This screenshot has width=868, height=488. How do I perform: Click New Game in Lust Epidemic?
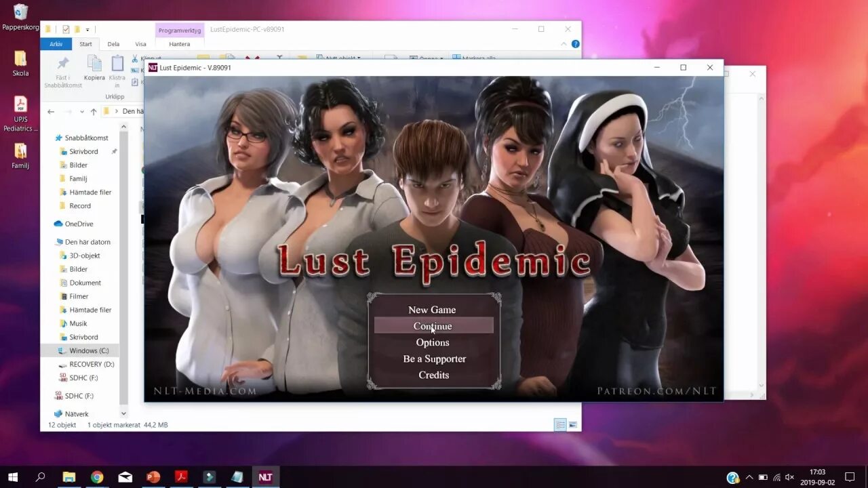click(x=433, y=309)
